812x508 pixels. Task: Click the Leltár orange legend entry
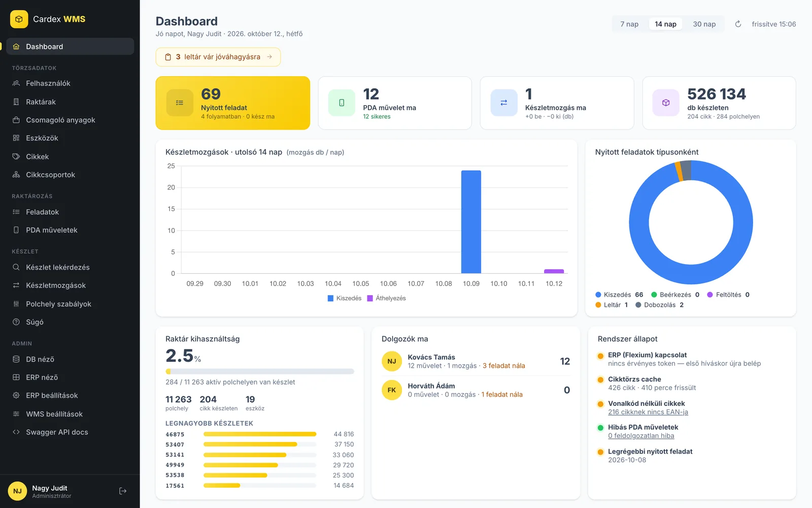tap(612, 305)
